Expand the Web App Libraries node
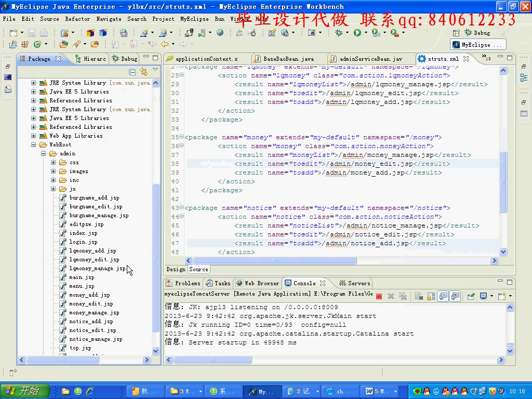Screen dimensions: 532x399 tap(34, 136)
